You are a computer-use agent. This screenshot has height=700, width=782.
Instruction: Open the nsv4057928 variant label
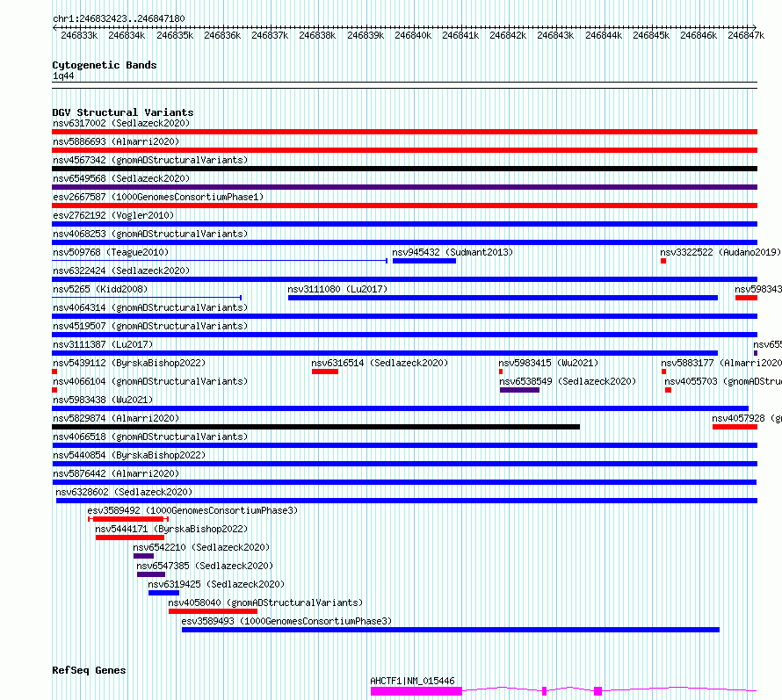747,418
